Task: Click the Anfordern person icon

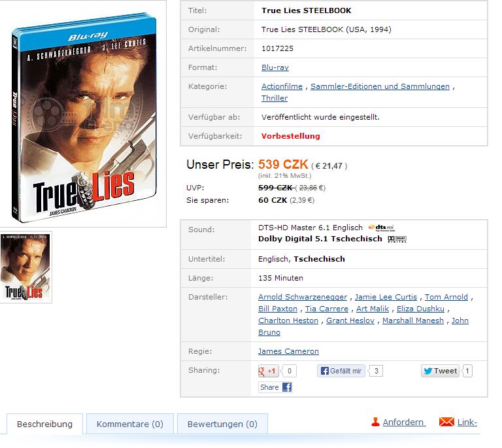Action: (x=375, y=422)
